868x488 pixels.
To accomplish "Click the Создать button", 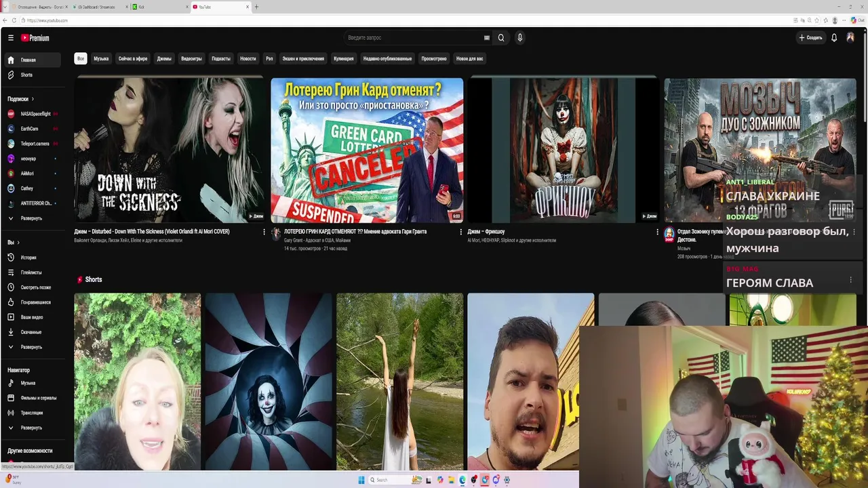I will [x=810, y=38].
